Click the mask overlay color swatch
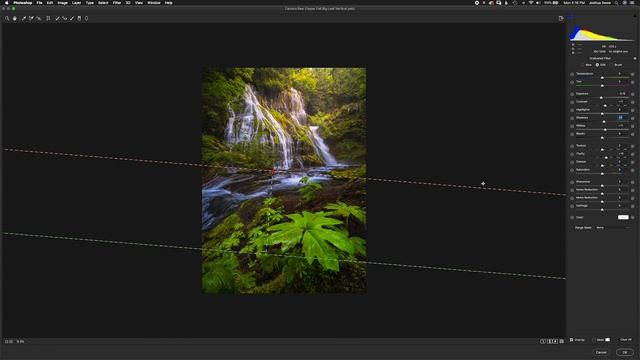Image resolution: width=640 pixels, height=360 pixels. click(608, 340)
